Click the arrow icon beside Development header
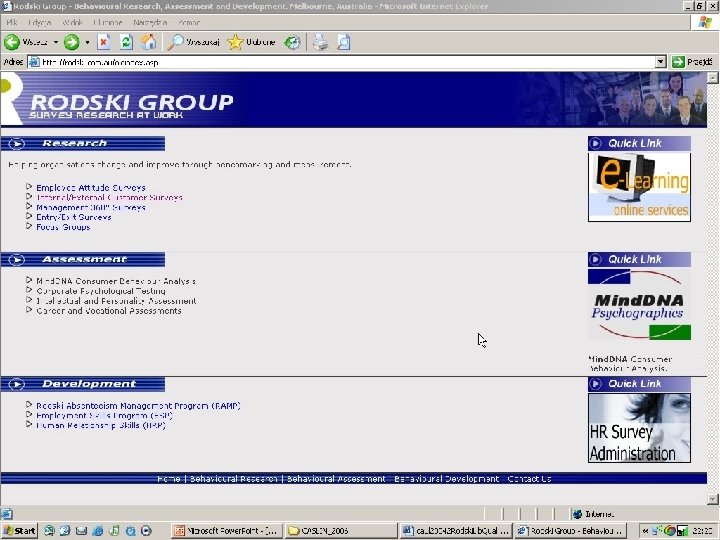Screen dimensions: 720x540 click(17, 384)
